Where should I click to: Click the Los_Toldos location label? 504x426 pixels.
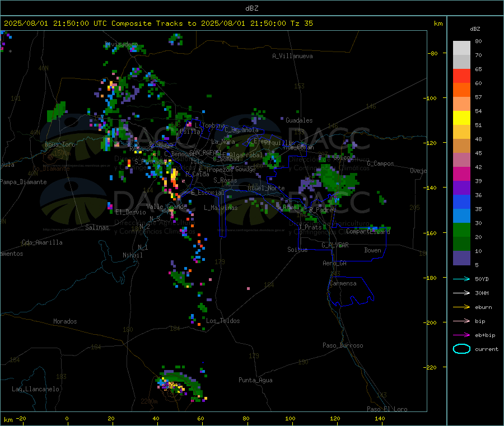223,321
